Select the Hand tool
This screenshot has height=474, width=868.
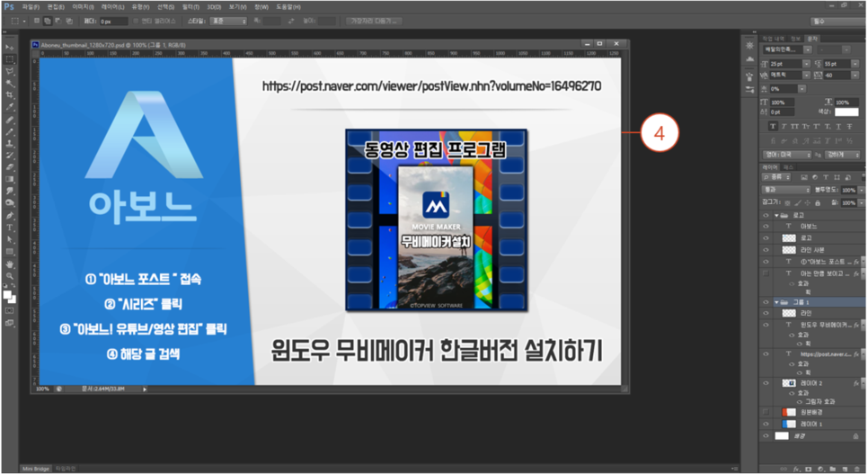tap(9, 264)
